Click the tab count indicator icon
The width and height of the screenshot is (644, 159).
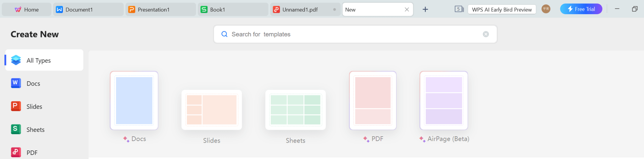(459, 9)
